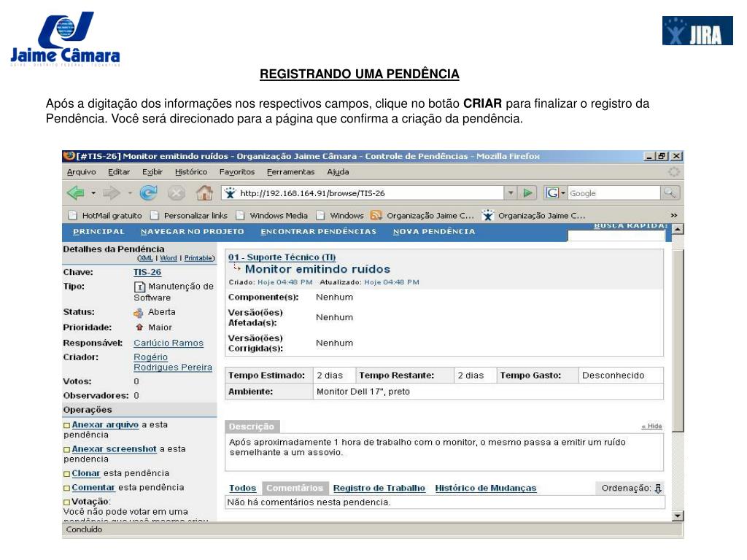Click the Manutenção de Software type icon
Screen dimensions: 747x560
[x=139, y=287]
